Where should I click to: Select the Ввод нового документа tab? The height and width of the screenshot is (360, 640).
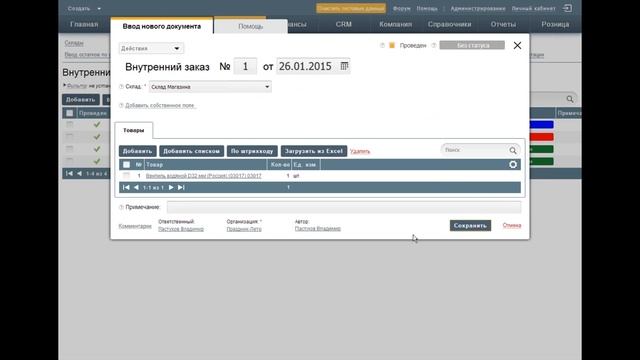click(162, 26)
